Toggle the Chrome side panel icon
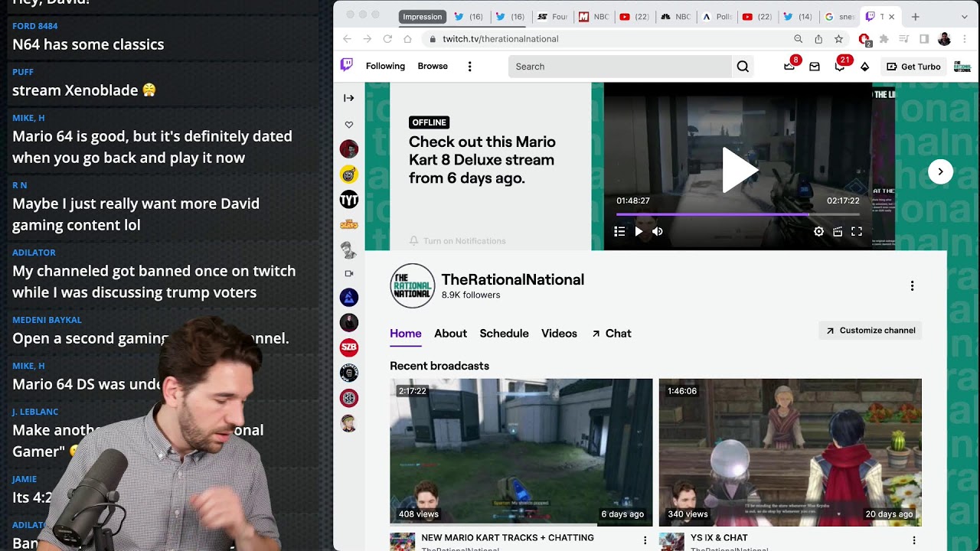Image resolution: width=980 pixels, height=551 pixels. click(x=924, y=39)
